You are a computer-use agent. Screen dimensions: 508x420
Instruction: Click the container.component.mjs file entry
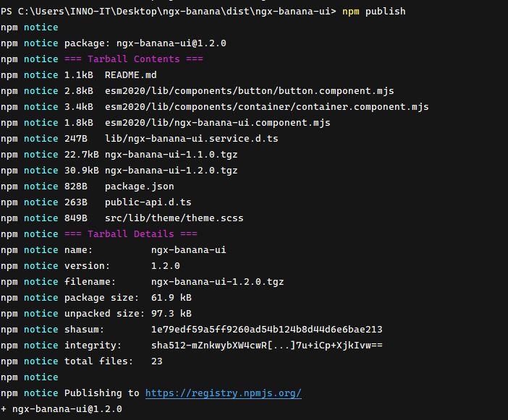[x=266, y=107]
